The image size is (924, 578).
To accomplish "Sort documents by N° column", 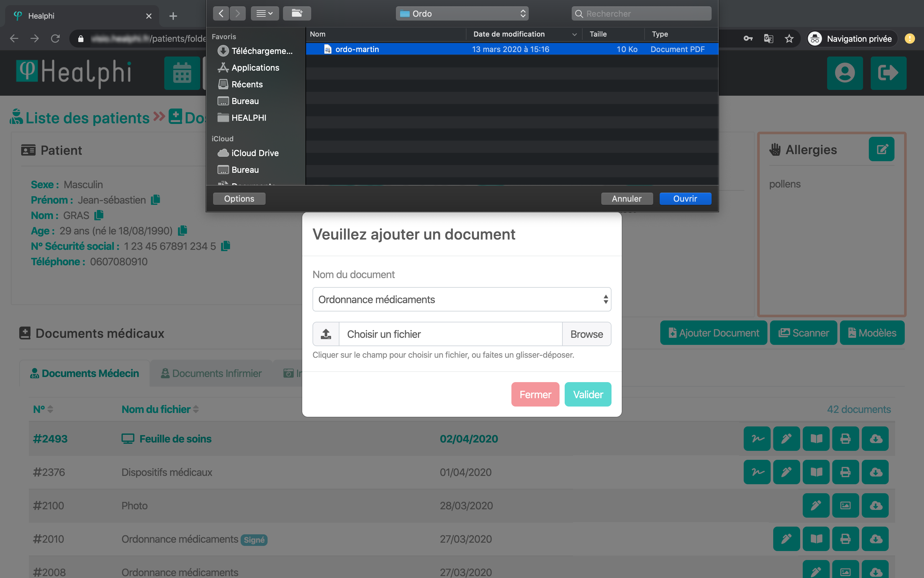I will click(43, 409).
